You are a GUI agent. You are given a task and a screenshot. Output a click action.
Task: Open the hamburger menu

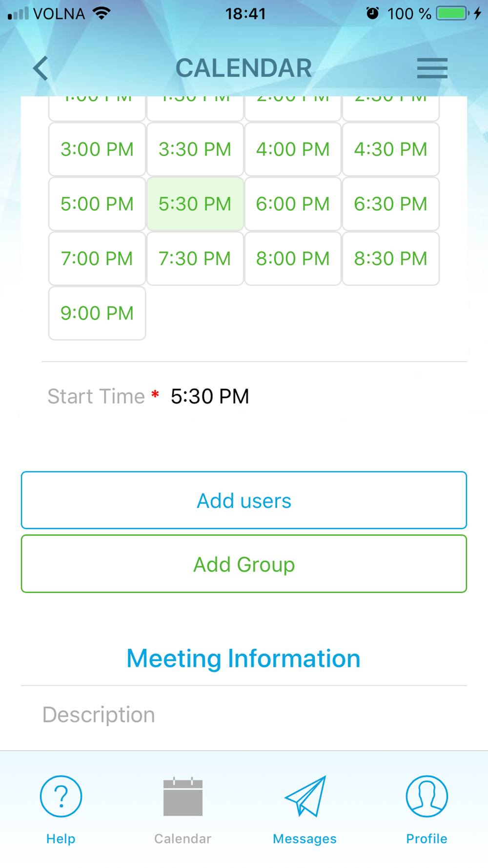tap(432, 68)
